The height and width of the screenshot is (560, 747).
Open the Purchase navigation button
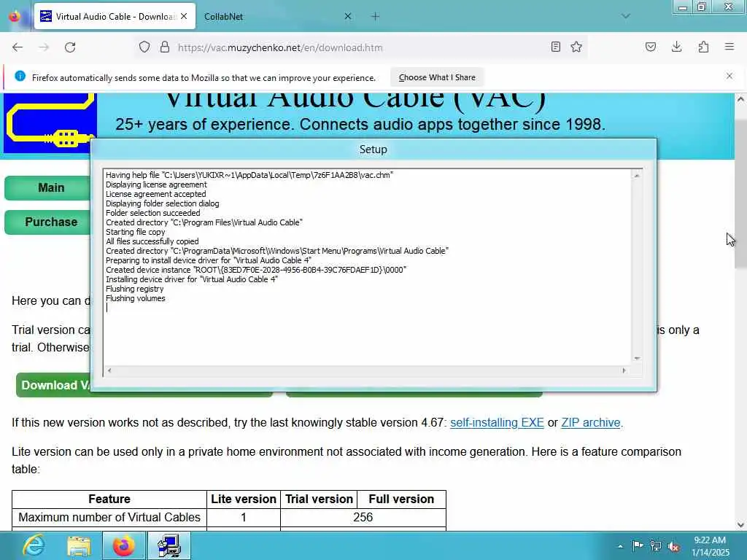pos(47,222)
